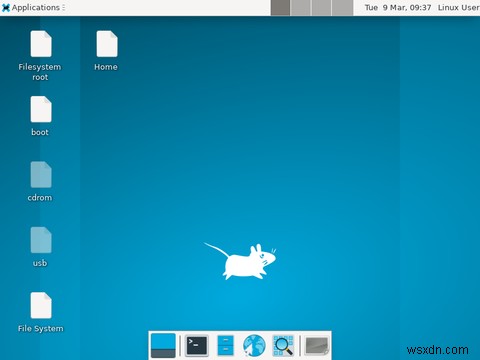This screenshot has height=360, width=480.
Task: Click the 'boot' label text
Action: click(40, 132)
